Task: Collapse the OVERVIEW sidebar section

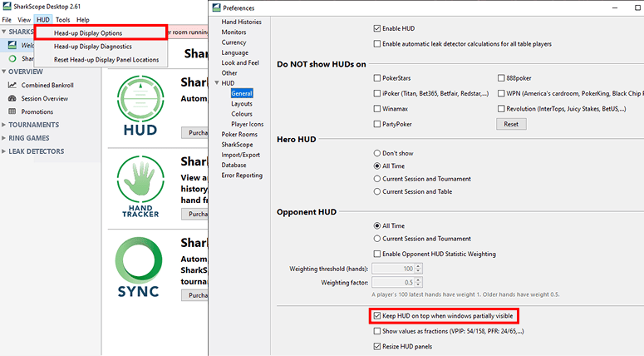Action: [3, 72]
